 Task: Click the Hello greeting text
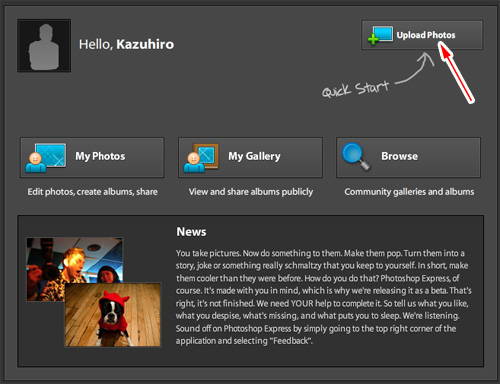point(96,45)
